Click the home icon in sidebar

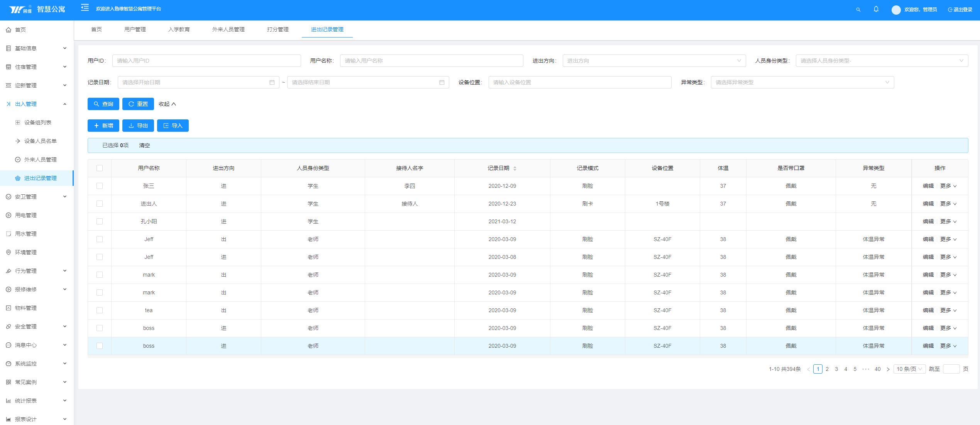[8, 30]
